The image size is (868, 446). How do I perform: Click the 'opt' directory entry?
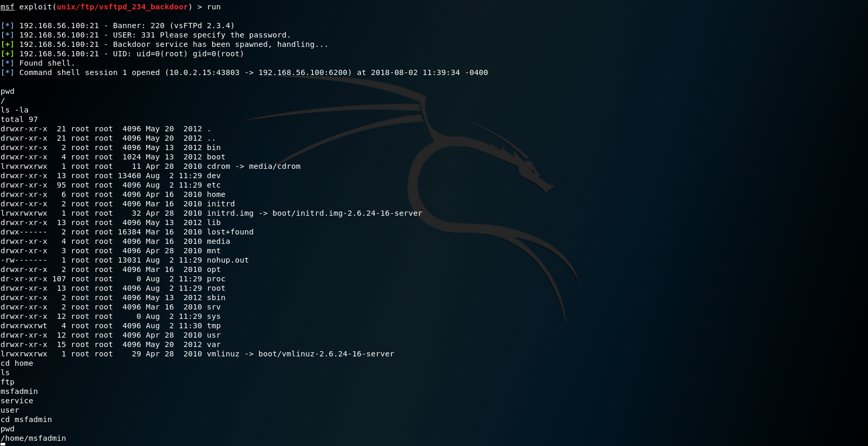point(214,269)
